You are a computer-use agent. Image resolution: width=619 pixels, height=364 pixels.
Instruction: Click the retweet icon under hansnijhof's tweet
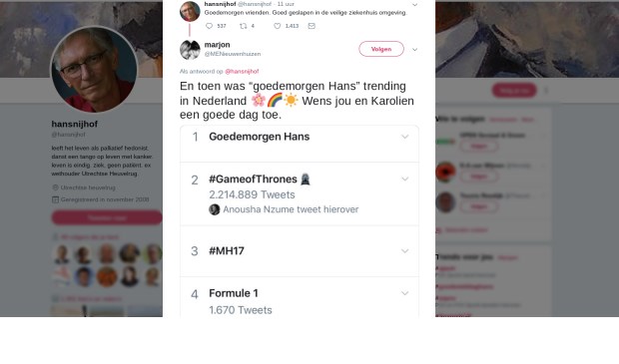(244, 26)
